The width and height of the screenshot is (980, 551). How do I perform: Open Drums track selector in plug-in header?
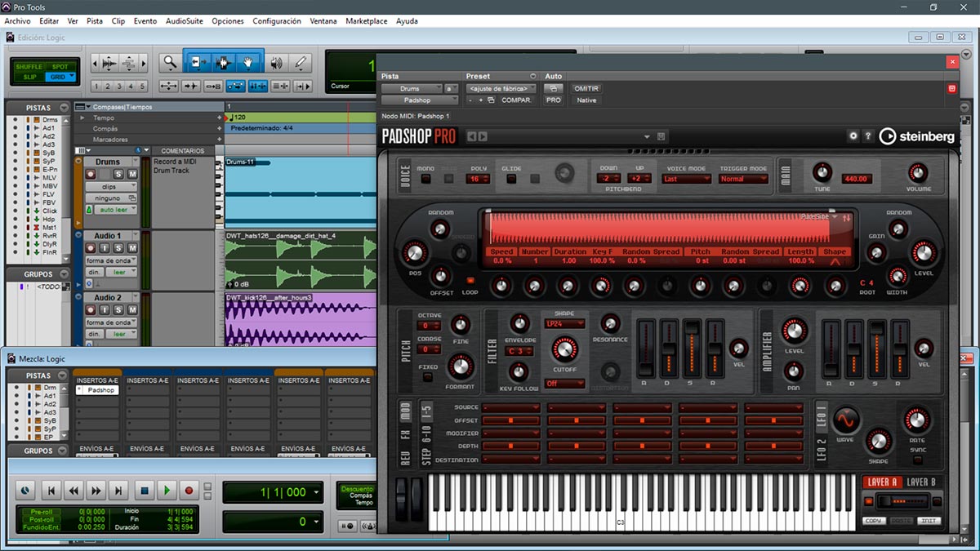pos(411,88)
